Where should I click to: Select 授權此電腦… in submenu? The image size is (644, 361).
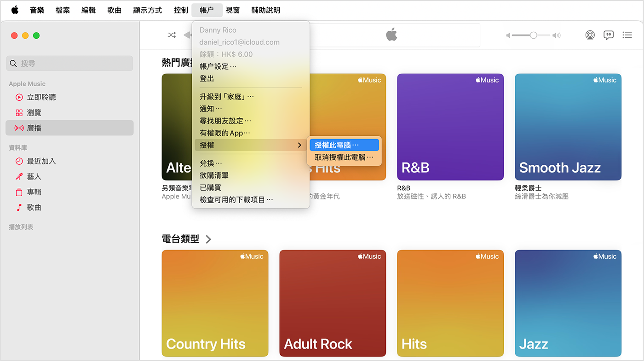[344, 145]
